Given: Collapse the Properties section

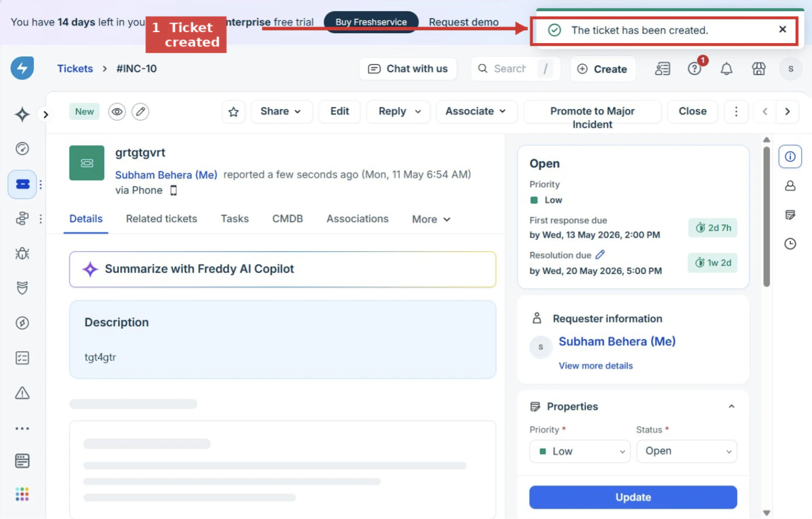Looking at the screenshot, I should (731, 406).
